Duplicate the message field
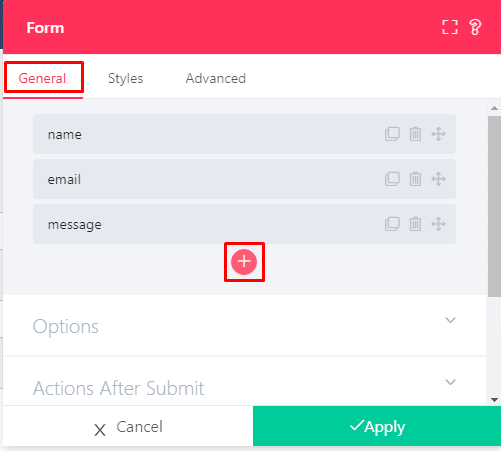This screenshot has height=451, width=501. (x=392, y=224)
